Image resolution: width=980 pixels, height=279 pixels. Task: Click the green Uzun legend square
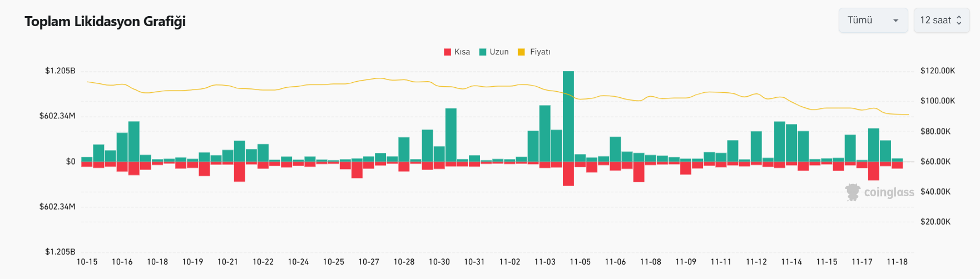click(483, 52)
